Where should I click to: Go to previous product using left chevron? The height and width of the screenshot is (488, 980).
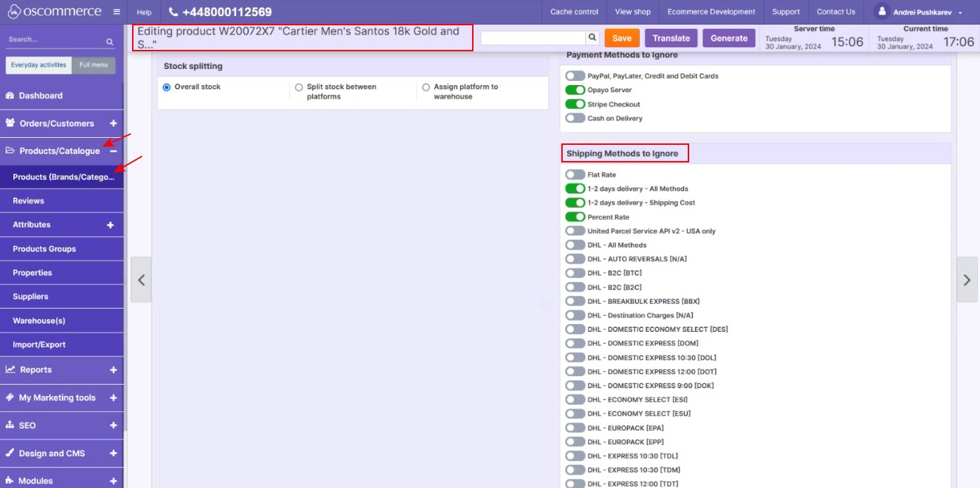coord(141,280)
